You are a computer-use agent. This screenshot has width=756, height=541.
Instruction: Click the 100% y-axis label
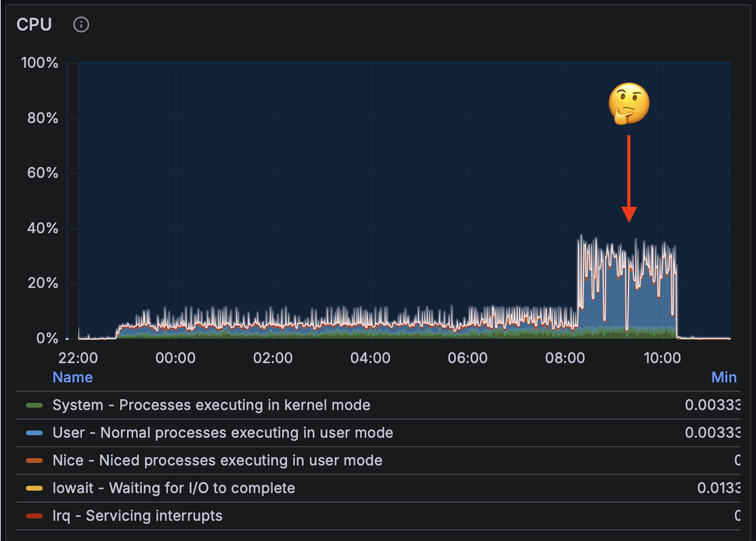(x=39, y=63)
